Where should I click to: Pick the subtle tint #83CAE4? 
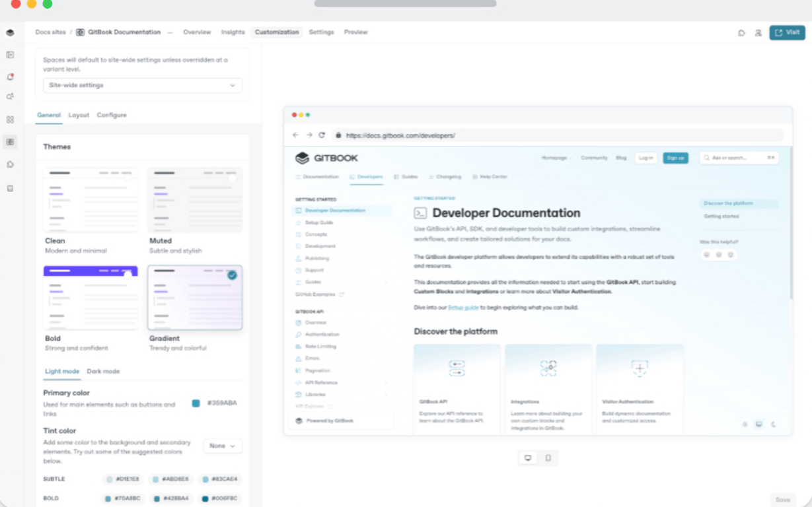tap(219, 479)
